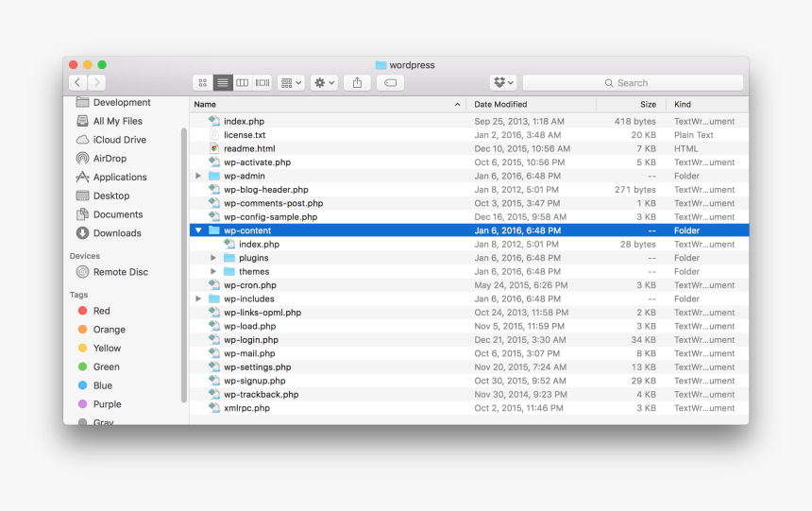
Task: Select the Blue tag
Action: pyautogui.click(x=94, y=385)
